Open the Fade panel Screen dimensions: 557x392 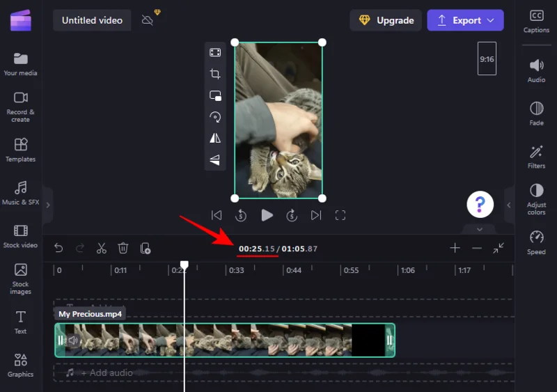coord(536,114)
